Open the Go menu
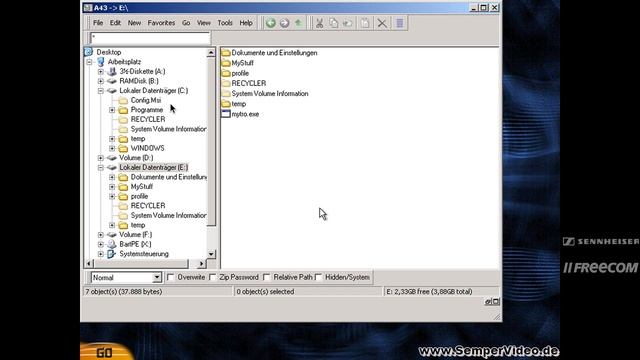The image size is (640, 360). click(x=186, y=23)
